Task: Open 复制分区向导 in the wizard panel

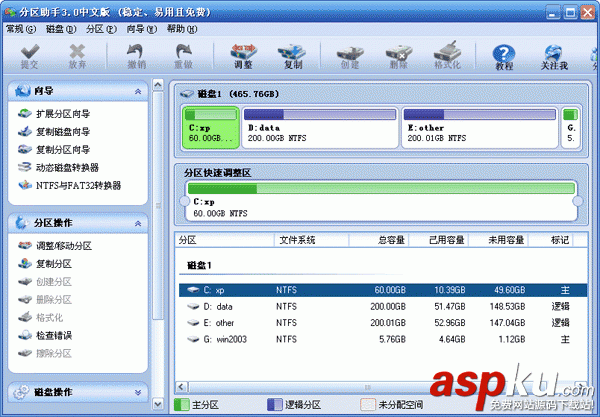Action: [x=54, y=149]
